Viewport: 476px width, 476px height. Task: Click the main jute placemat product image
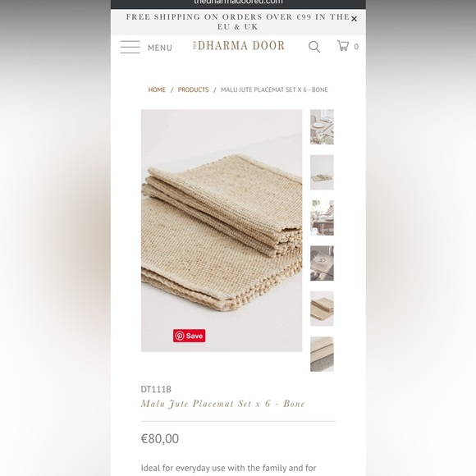pyautogui.click(x=222, y=231)
